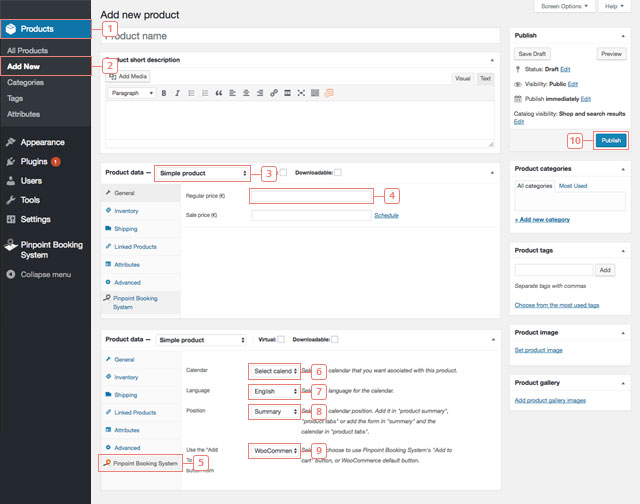The image size is (640, 504).
Task: Click the Save Draft button
Action: (x=532, y=54)
